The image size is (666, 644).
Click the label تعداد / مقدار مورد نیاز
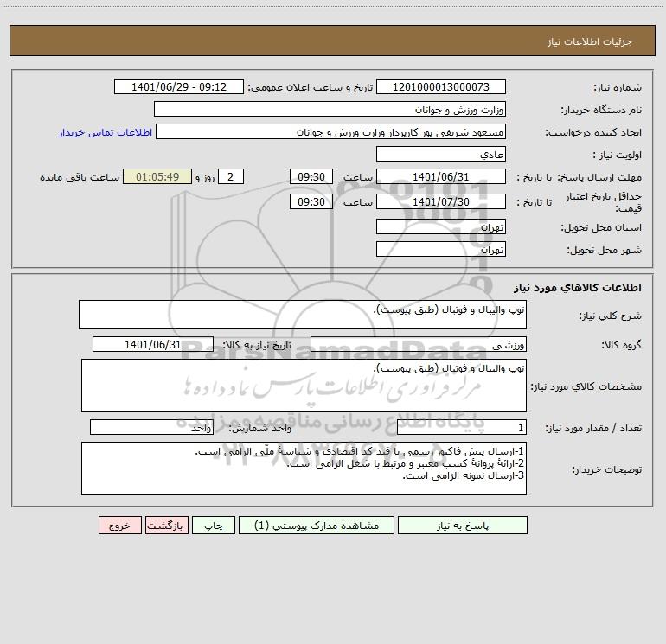[x=593, y=428]
